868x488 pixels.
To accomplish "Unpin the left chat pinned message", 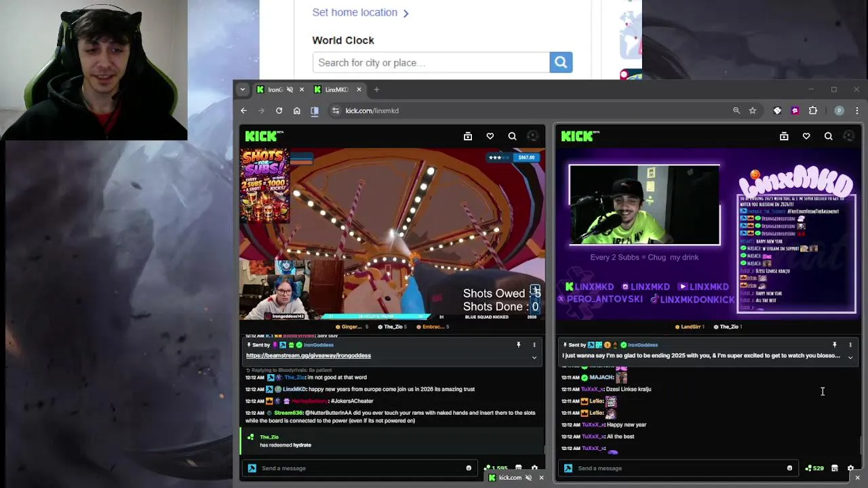I will tap(519, 345).
